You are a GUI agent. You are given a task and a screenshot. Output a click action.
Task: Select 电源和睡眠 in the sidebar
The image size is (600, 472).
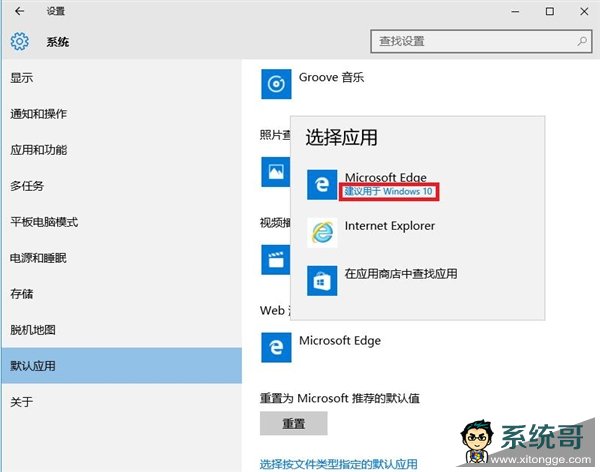click(x=121, y=258)
